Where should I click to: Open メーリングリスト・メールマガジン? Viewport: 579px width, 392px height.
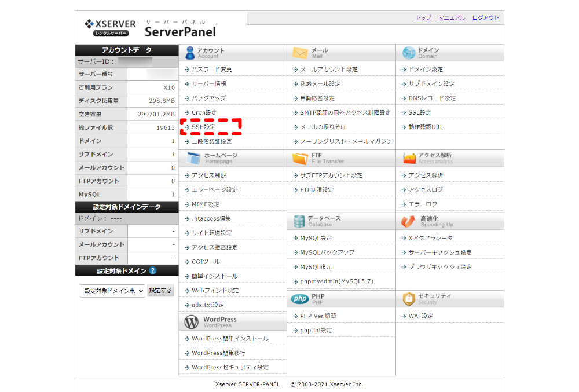(x=346, y=141)
